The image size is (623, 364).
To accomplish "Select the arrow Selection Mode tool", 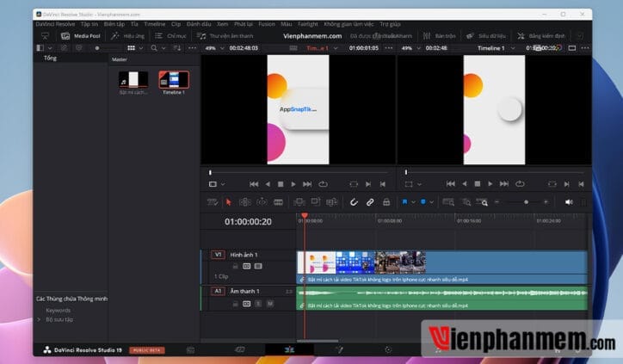I will click(228, 202).
